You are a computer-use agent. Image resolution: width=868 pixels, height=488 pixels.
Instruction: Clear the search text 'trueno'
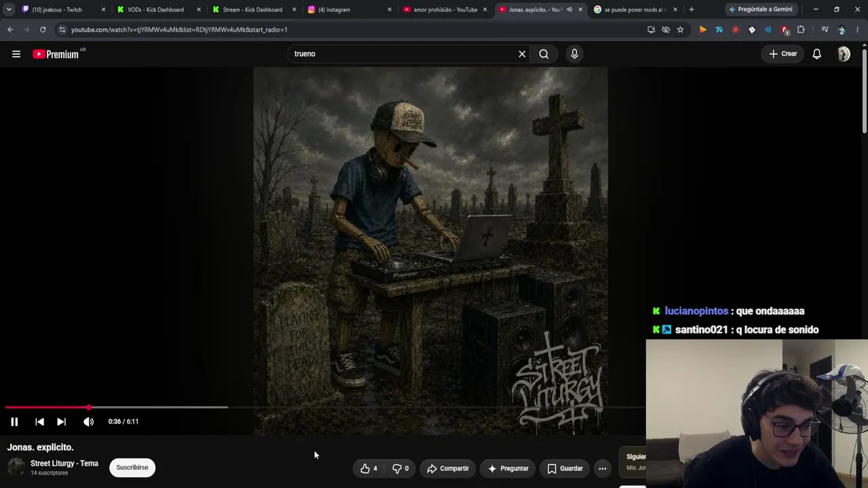tap(522, 54)
